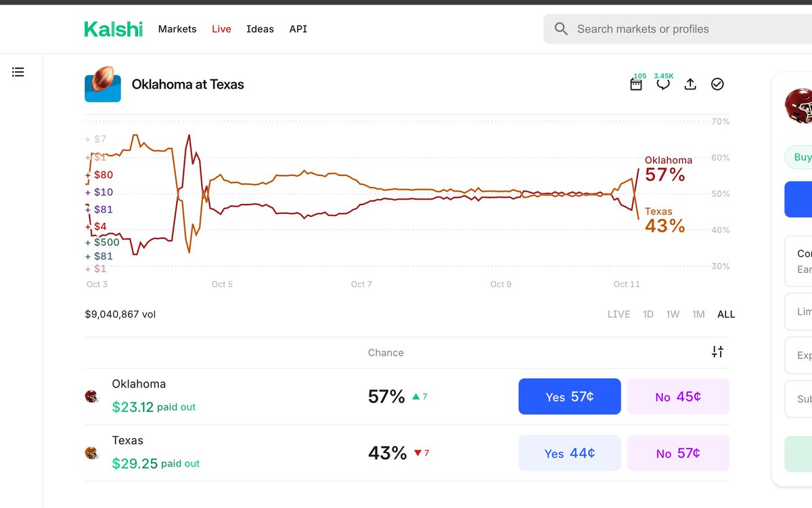
Task: Open the chart sort settings icon near Chance
Action: (x=717, y=352)
